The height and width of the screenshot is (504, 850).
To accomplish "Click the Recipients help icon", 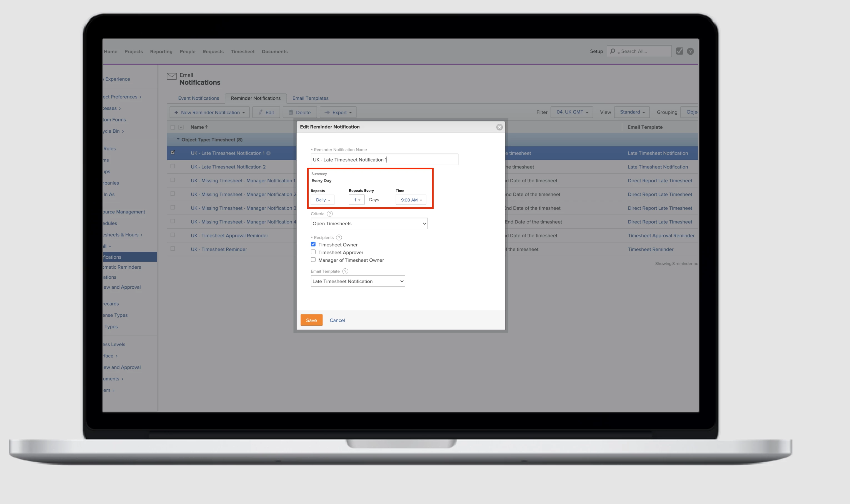I will 339,238.
